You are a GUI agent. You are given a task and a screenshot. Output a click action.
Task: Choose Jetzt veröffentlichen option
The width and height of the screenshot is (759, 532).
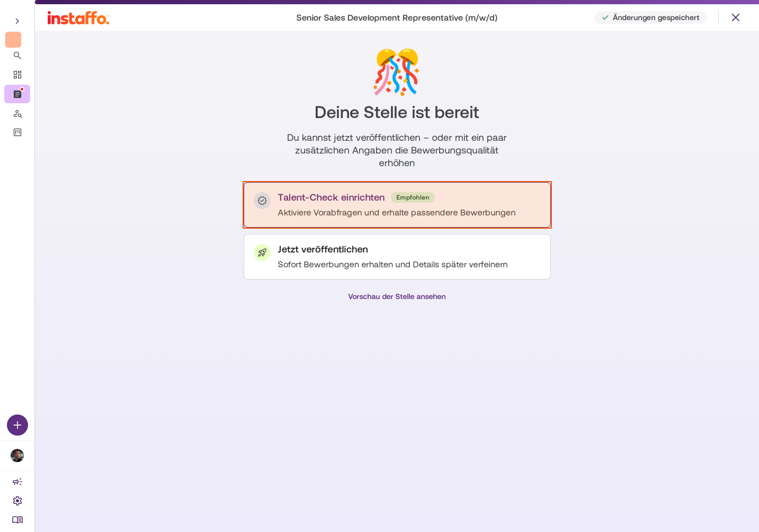(397, 257)
